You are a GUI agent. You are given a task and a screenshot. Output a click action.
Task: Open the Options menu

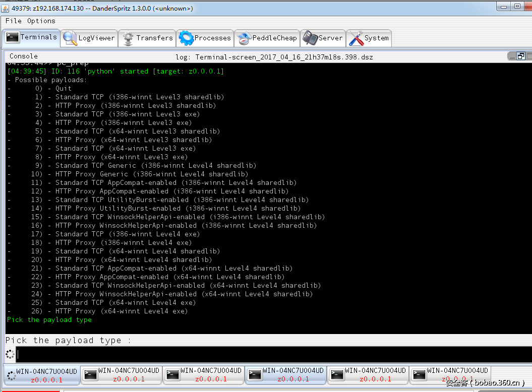pyautogui.click(x=41, y=21)
